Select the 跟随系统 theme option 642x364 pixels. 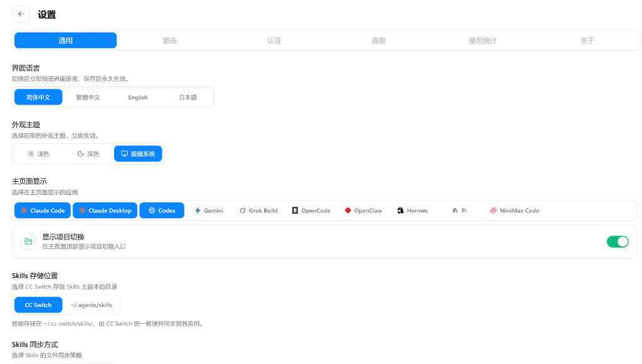pyautogui.click(x=138, y=153)
